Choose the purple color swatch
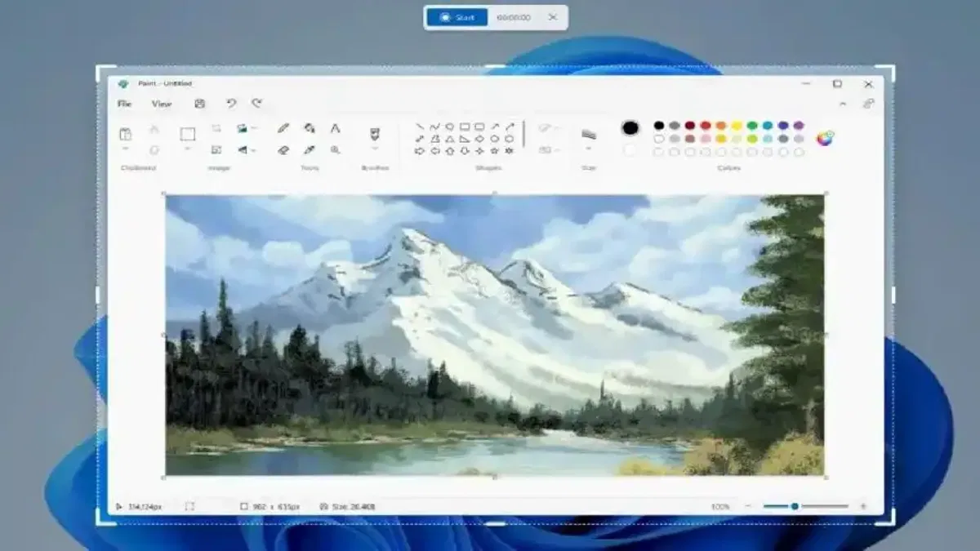Viewport: 980px width, 551px height. pos(799,126)
